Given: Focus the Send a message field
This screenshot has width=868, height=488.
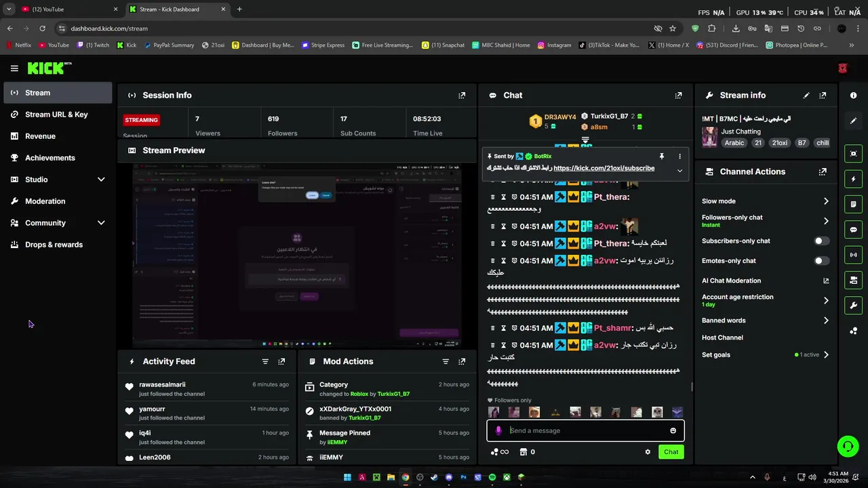Looking at the screenshot, I should 587,430.
